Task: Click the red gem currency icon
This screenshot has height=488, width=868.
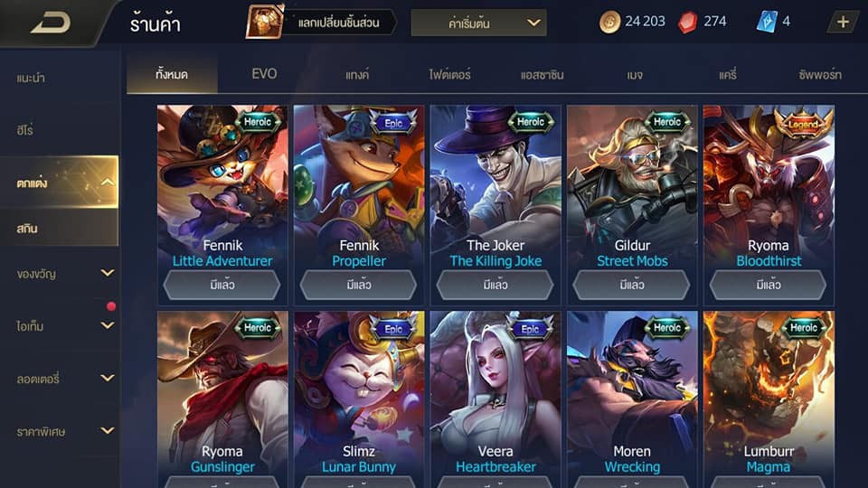Action: [x=687, y=23]
